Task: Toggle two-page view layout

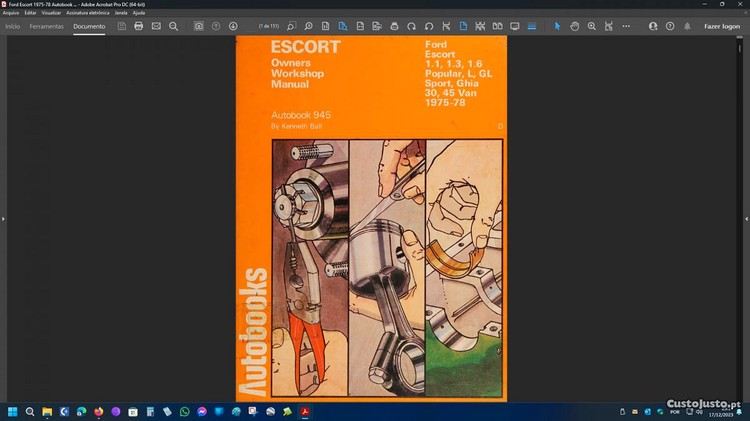Action: tap(496, 26)
